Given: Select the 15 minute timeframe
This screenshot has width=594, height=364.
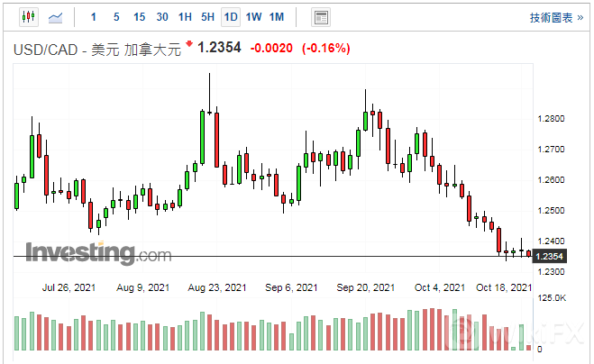Looking at the screenshot, I should (x=140, y=17).
